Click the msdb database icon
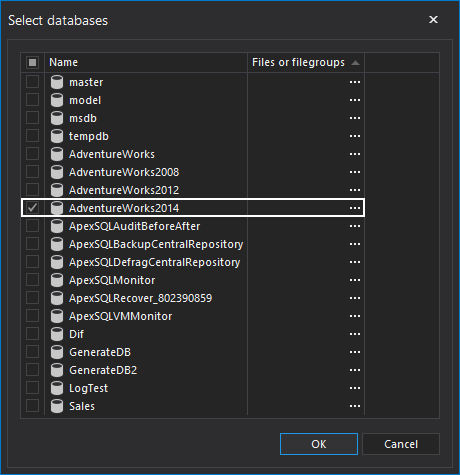The width and height of the screenshot is (460, 475). [x=57, y=118]
